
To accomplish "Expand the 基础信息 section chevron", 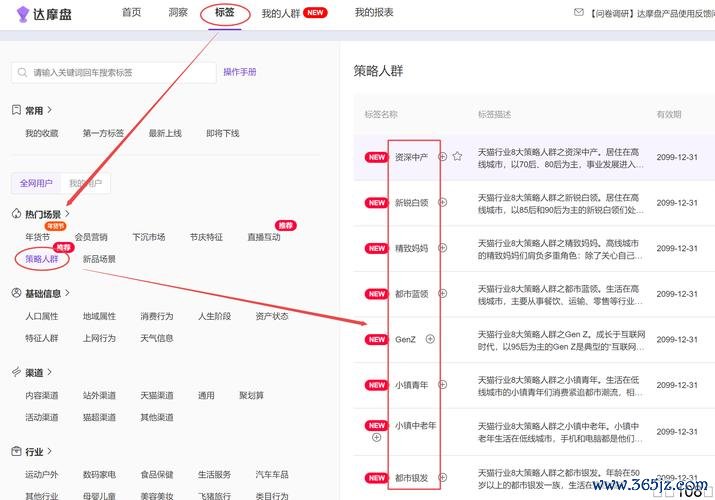I will tap(67, 293).
